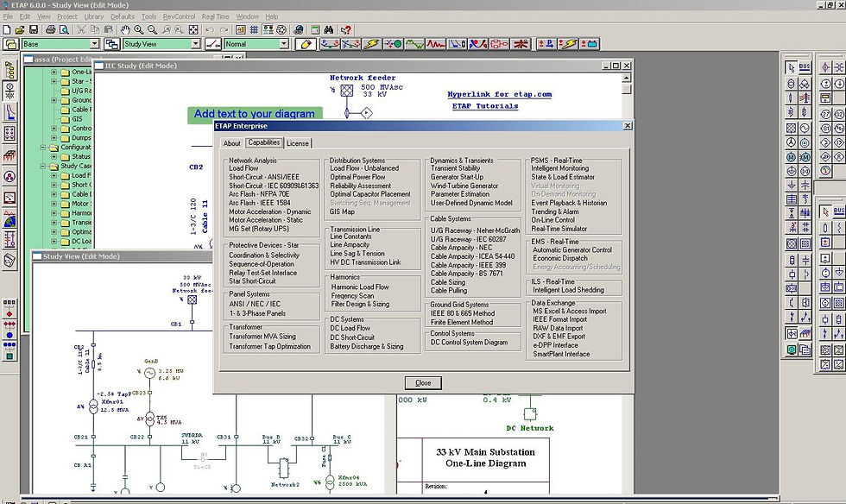Open the Base revision dropdown
846x504 pixels.
[x=94, y=44]
